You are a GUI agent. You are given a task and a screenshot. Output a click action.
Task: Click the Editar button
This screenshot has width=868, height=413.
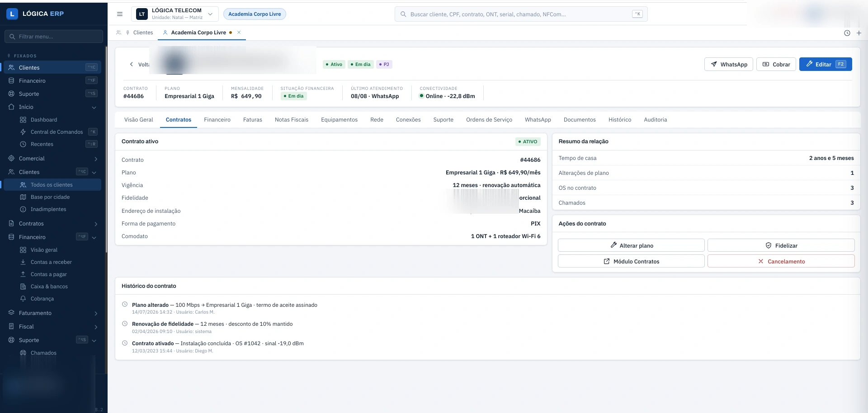pos(826,64)
